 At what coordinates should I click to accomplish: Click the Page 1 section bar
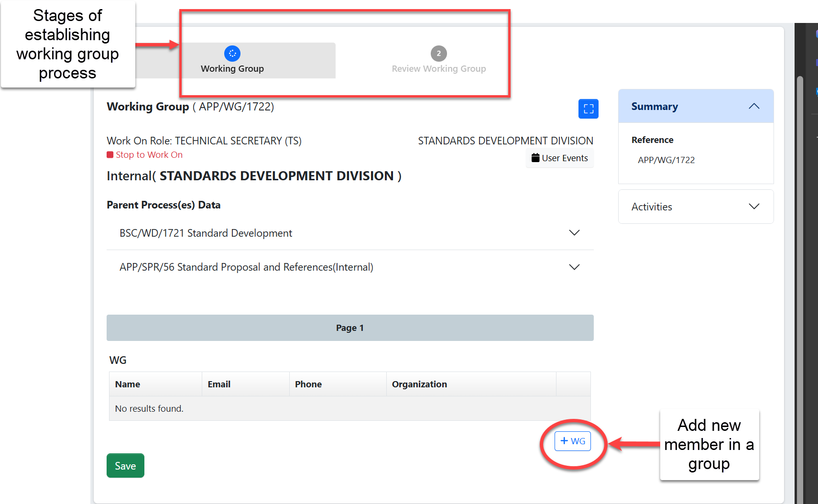[x=349, y=328]
